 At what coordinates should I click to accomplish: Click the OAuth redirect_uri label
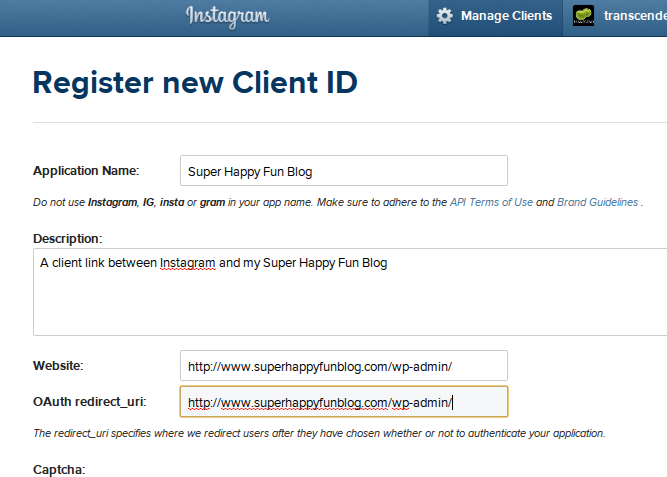(x=90, y=402)
